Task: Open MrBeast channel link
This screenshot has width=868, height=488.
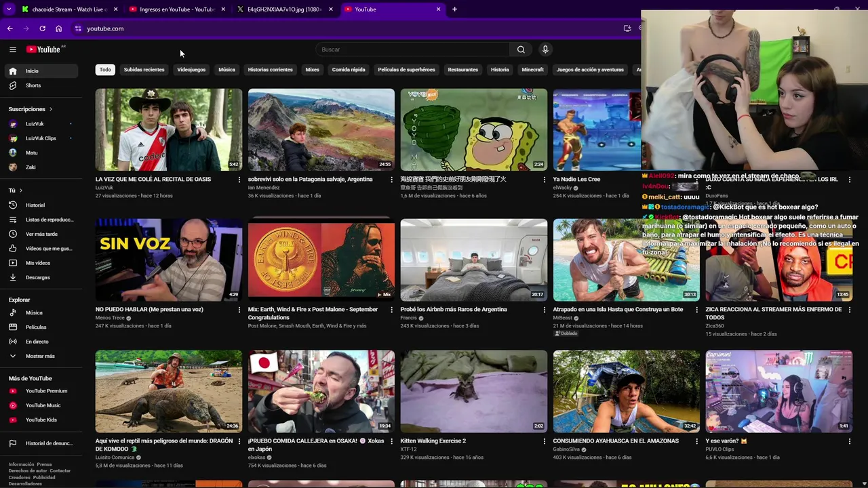Action: (x=563, y=318)
